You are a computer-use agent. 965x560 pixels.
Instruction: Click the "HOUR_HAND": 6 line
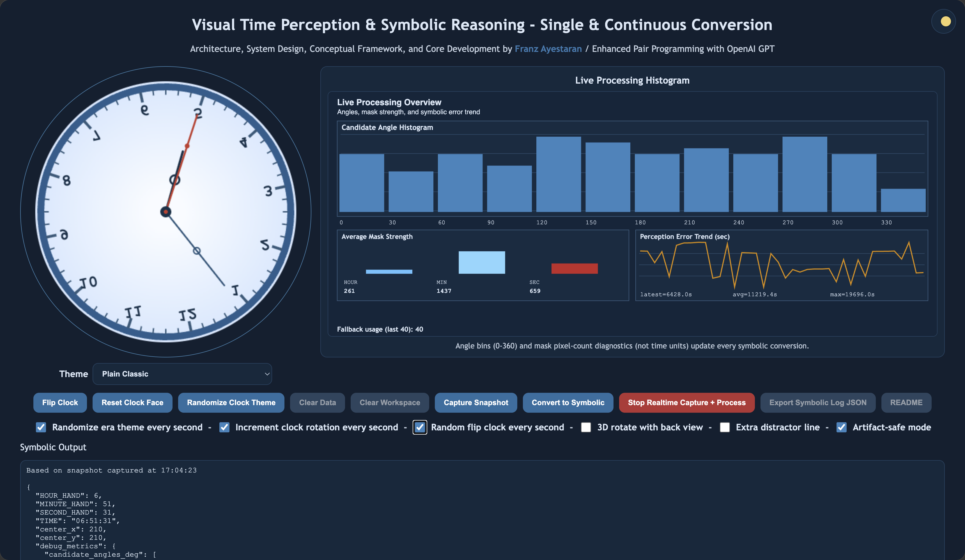click(68, 496)
